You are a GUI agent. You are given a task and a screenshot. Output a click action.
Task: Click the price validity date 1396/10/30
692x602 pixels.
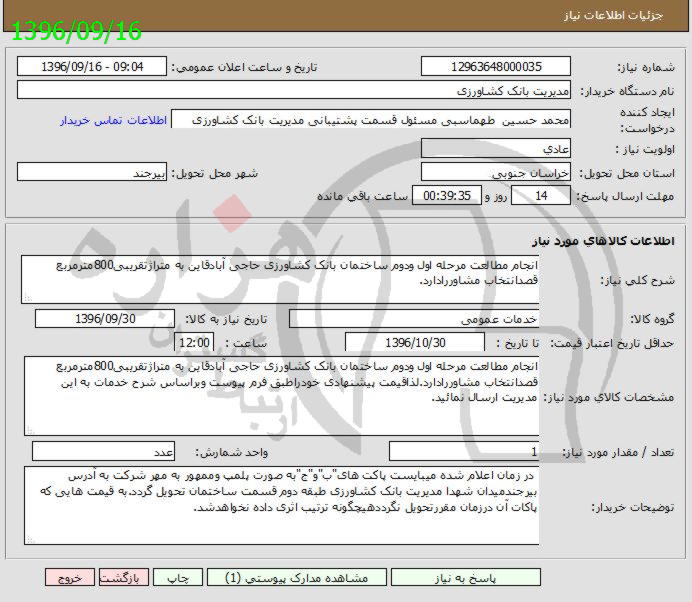click(x=415, y=342)
